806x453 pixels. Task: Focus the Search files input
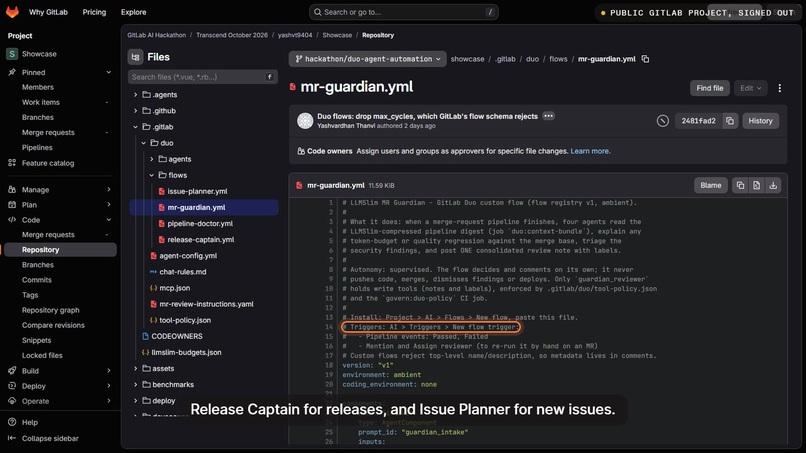pyautogui.click(x=203, y=77)
